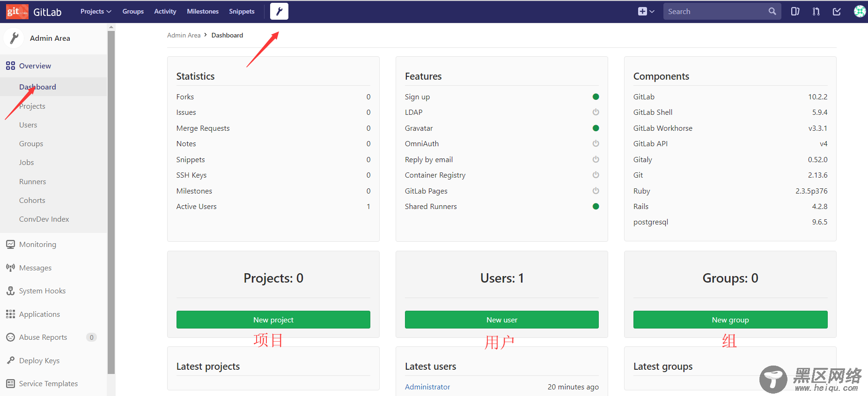Click the postgresql component row
Viewport: 868px width, 396px height.
click(x=730, y=222)
